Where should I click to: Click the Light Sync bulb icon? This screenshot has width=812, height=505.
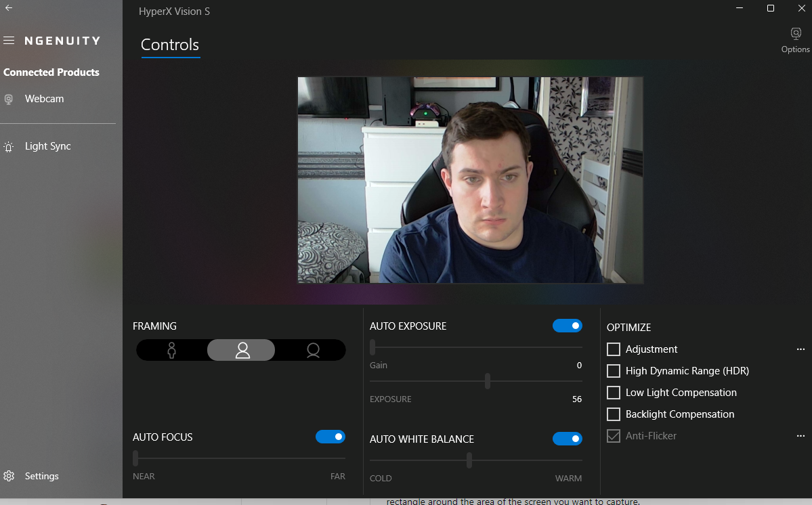8,147
